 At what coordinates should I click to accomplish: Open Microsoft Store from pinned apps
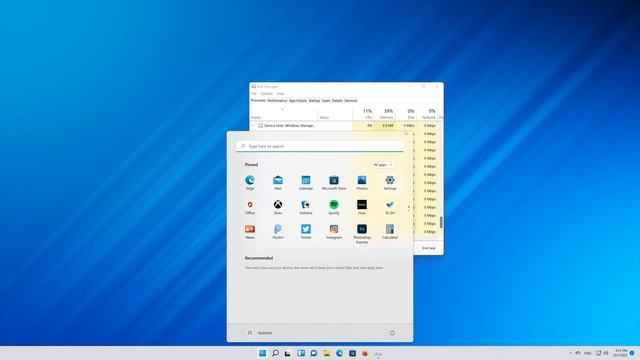(334, 182)
